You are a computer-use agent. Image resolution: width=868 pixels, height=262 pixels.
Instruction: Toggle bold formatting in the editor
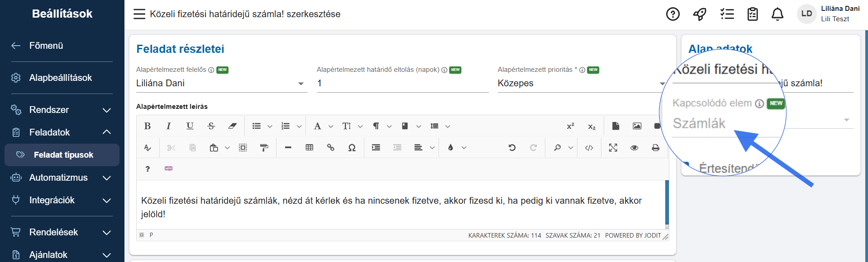coord(148,126)
